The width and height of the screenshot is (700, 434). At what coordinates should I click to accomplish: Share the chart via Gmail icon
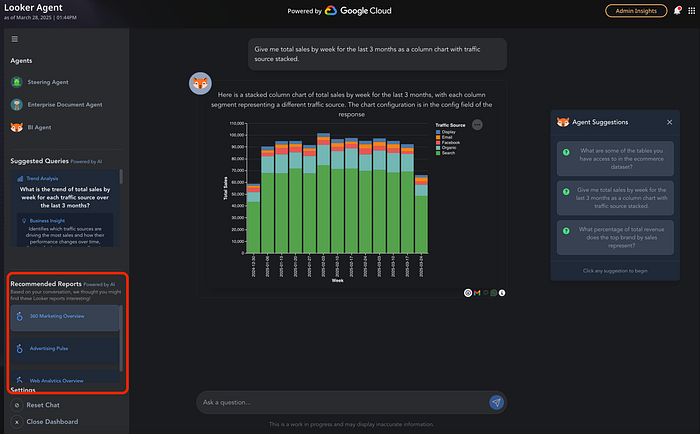click(477, 293)
